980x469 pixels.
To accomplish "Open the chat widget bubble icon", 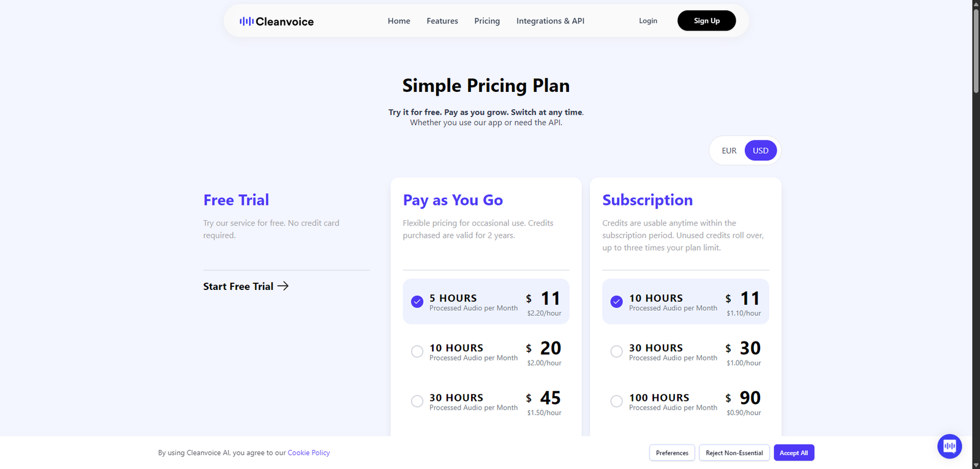I will coord(949,446).
